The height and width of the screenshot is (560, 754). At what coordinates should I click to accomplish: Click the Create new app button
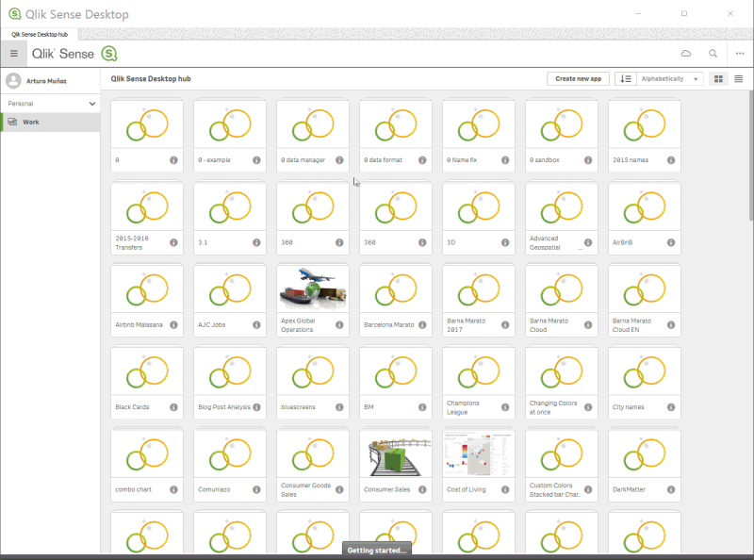(578, 79)
